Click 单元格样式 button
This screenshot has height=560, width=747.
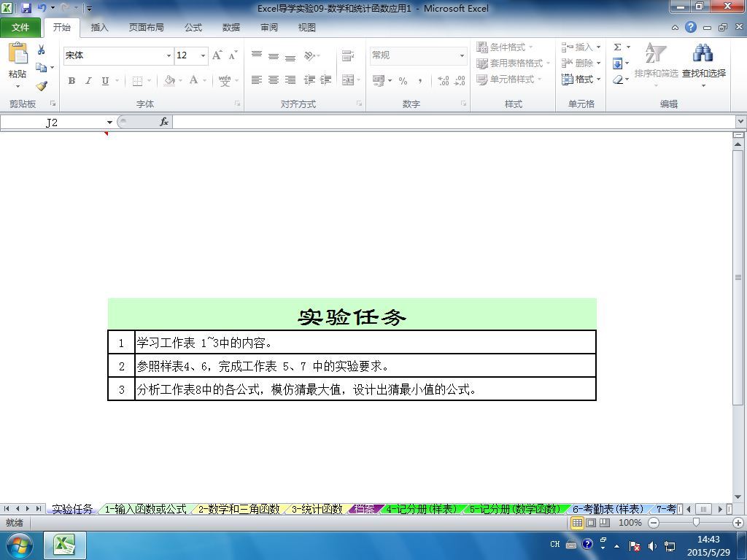[x=508, y=79]
